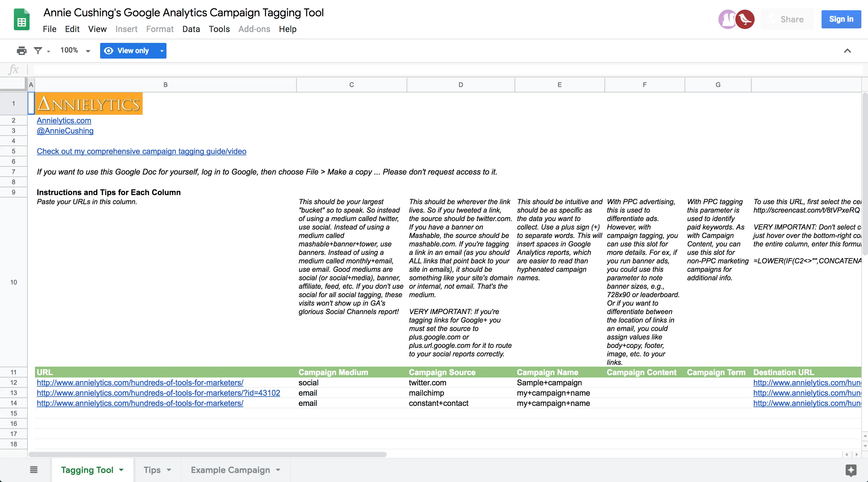This screenshot has width=868, height=482.
Task: Click the filter funnel icon
Action: tap(38, 51)
